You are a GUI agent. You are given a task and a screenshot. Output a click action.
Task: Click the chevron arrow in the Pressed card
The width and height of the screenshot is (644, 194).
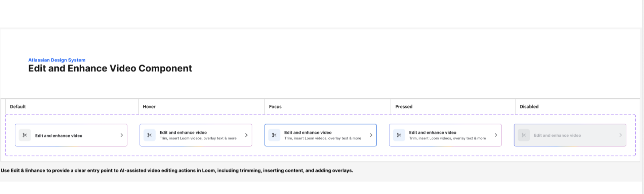click(x=496, y=135)
